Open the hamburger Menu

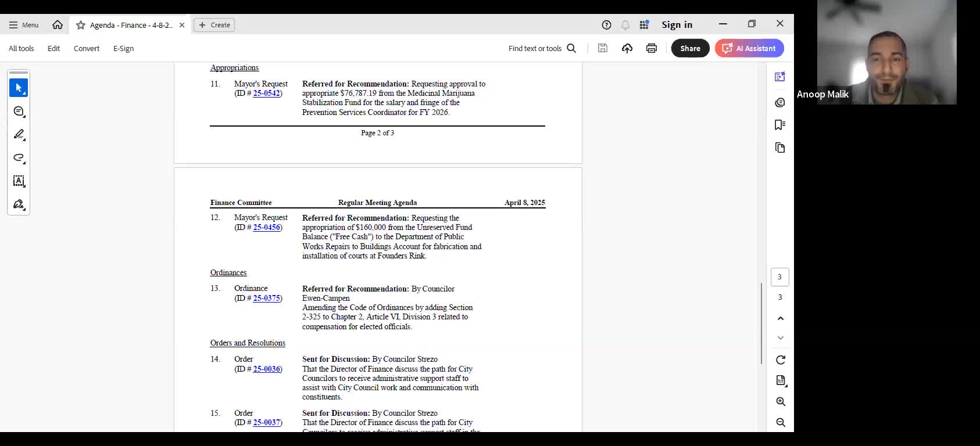pos(24,25)
